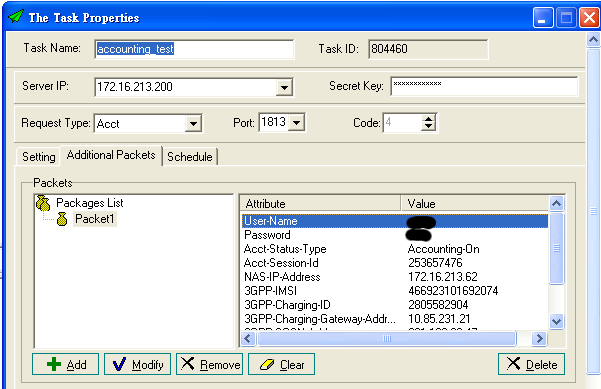Switch to the Schedule tab
Image resolution: width=601 pixels, height=389 pixels.
click(x=190, y=156)
